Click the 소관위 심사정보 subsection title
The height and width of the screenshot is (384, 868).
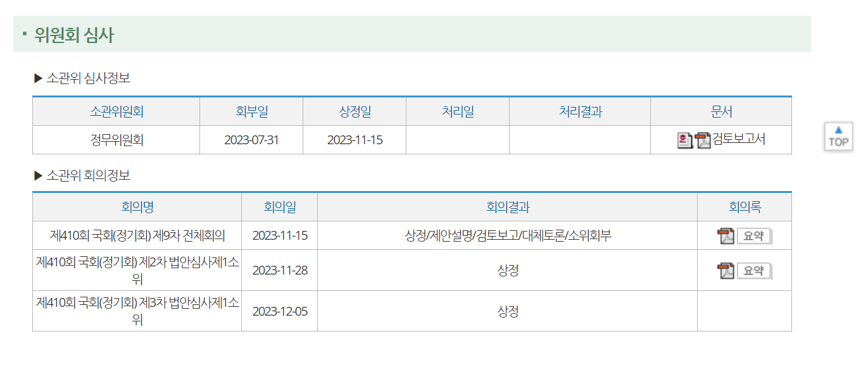click(x=88, y=78)
